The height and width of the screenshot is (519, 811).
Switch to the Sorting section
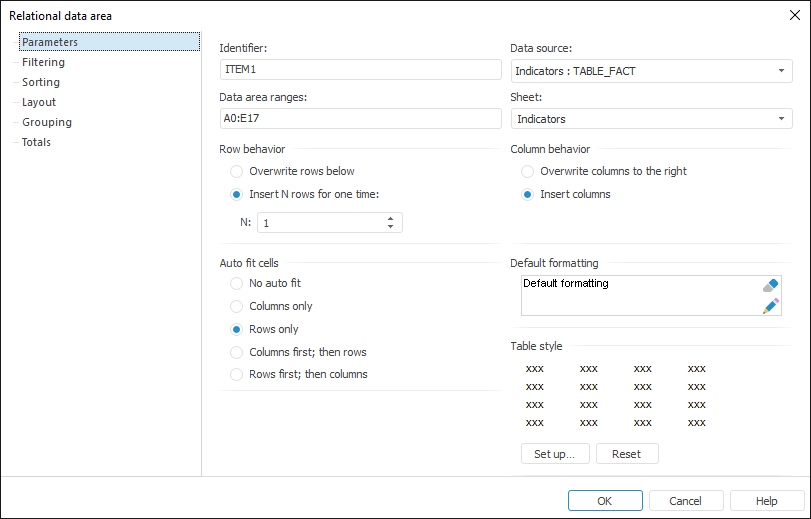pos(41,82)
